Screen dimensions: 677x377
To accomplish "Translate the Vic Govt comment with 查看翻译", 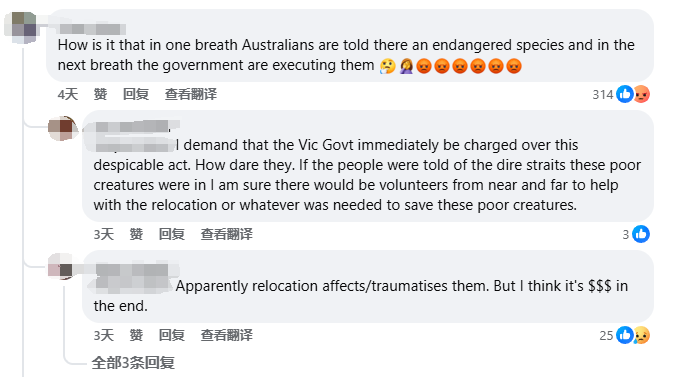I will click(227, 234).
